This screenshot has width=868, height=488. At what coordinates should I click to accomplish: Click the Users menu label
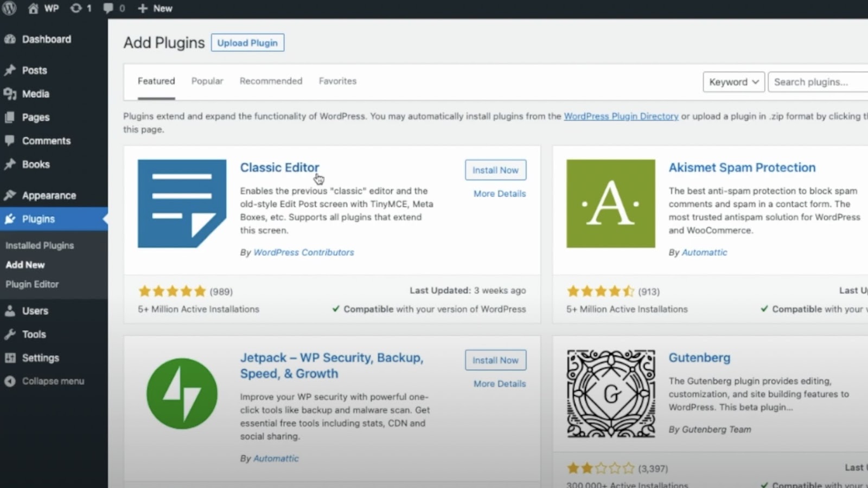[x=35, y=311]
